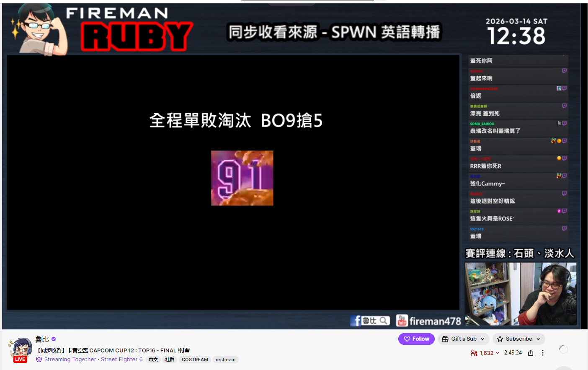Open the share stream icon

(531, 353)
